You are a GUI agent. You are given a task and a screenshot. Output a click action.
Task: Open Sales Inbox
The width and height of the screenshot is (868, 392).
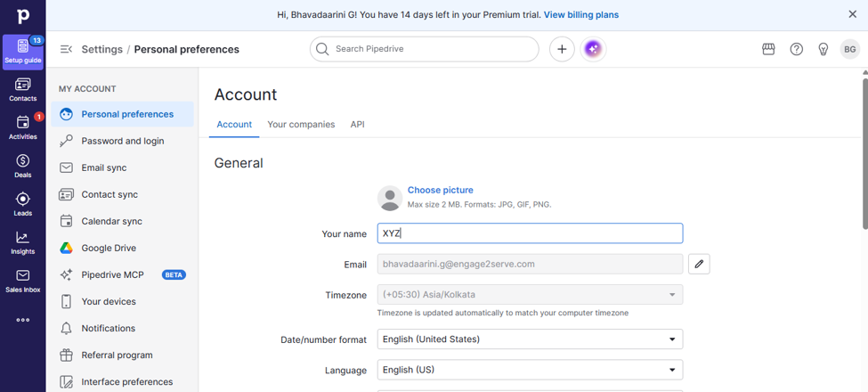click(22, 282)
